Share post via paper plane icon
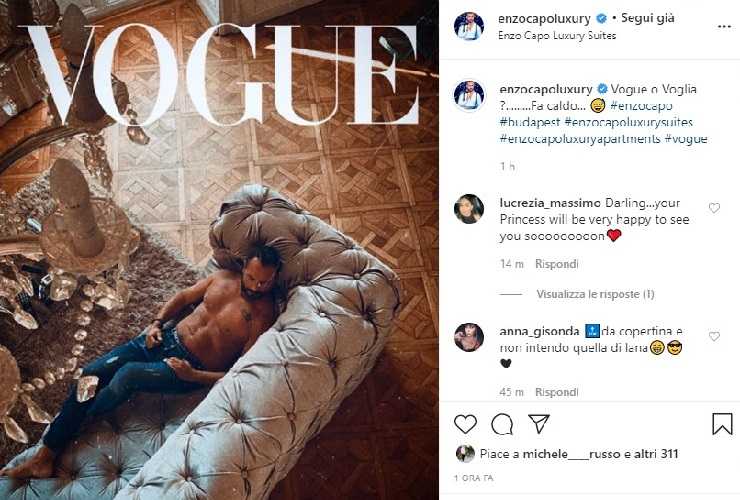Viewport: 740px width, 500px height. click(538, 424)
